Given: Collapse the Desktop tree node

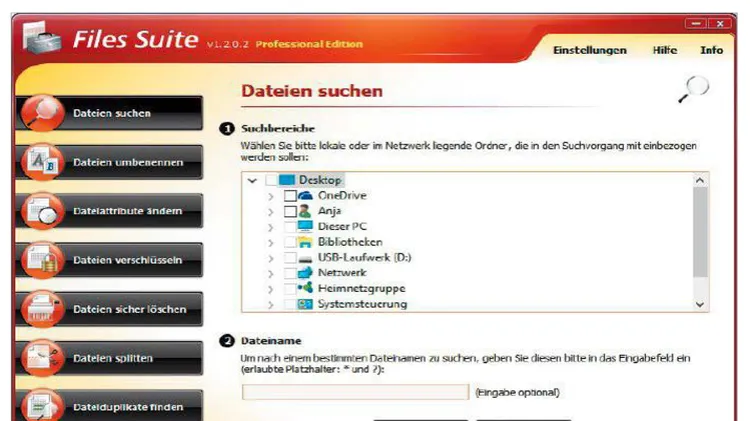Looking at the screenshot, I should point(252,181).
